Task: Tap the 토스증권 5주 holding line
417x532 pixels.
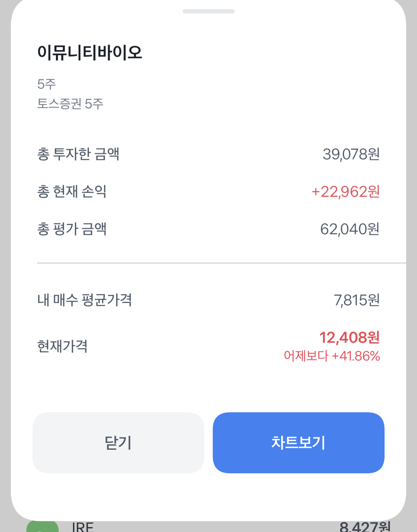Action: (x=70, y=103)
